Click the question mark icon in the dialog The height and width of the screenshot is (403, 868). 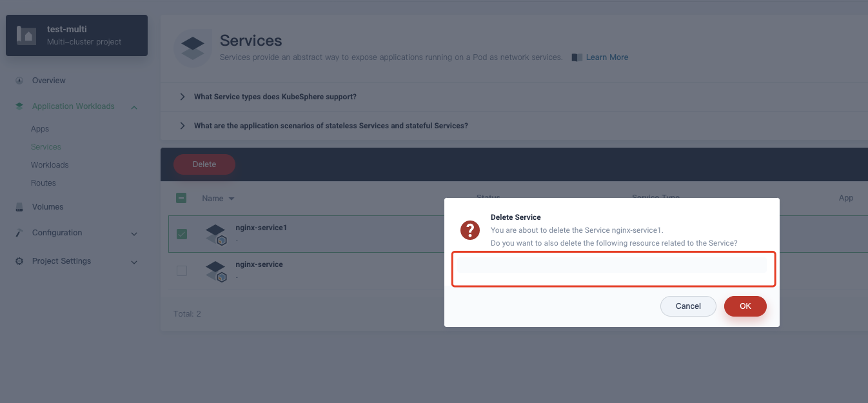pyautogui.click(x=470, y=230)
